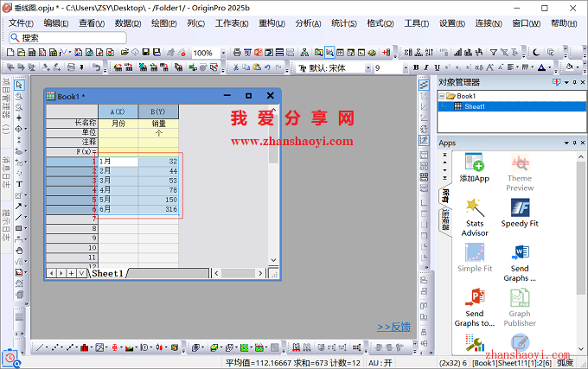Open the font size dropdown
Viewport: 588px width, 369px height.
pos(406,67)
